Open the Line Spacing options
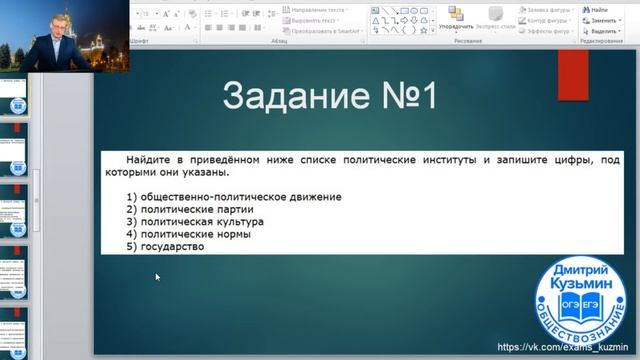The width and height of the screenshot is (640, 360). click(x=272, y=14)
